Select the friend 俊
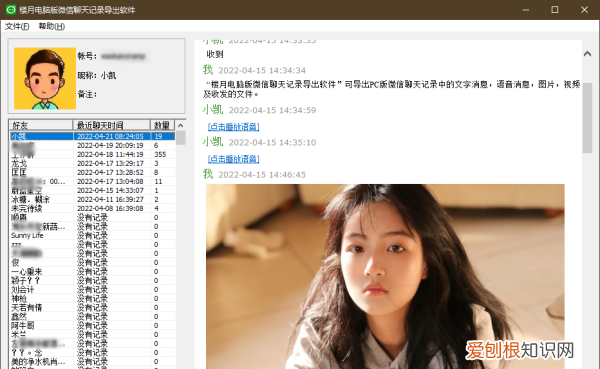 [x=92, y=263]
